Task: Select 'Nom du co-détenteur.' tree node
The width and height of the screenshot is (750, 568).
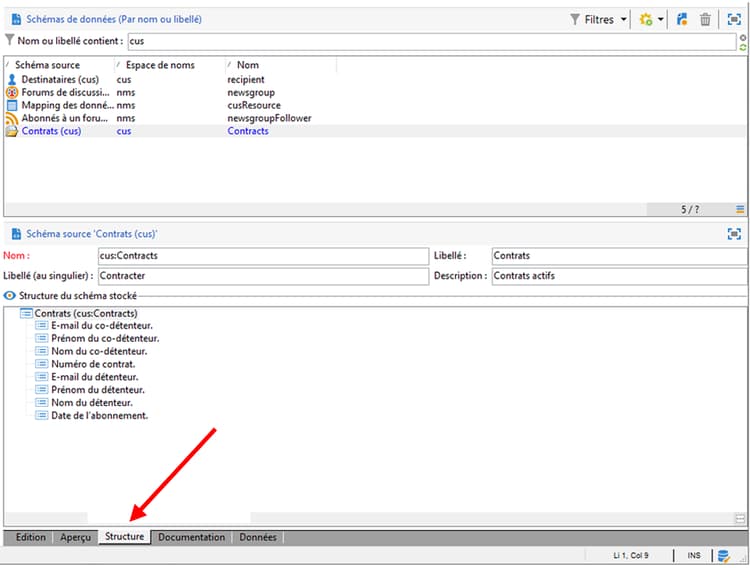Action: point(99,352)
